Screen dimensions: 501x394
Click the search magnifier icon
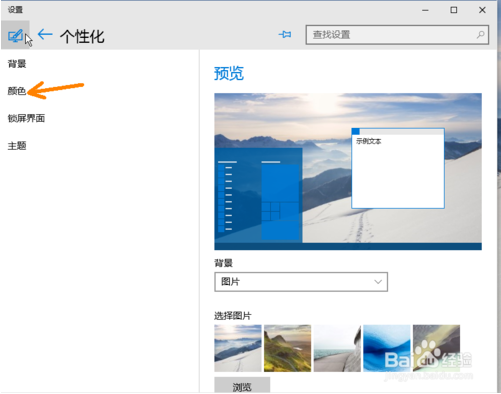[x=480, y=34]
